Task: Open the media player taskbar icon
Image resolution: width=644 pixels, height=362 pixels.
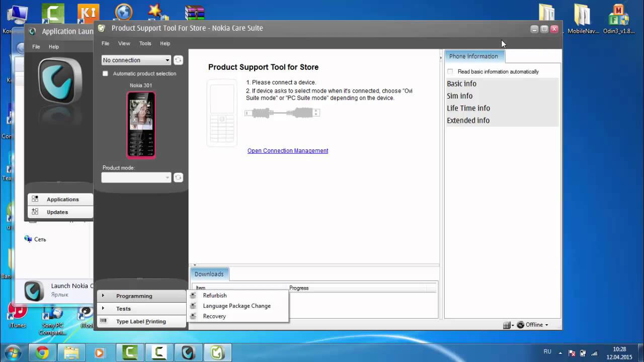Action: click(99, 353)
